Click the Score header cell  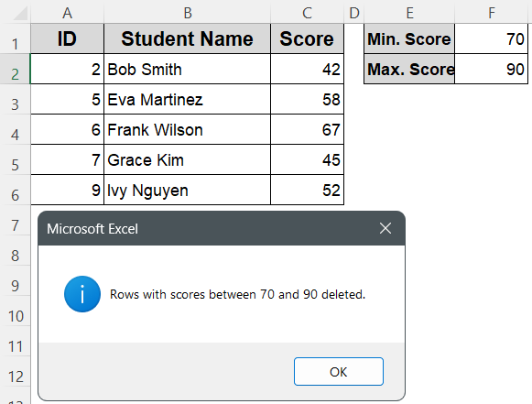tap(307, 38)
